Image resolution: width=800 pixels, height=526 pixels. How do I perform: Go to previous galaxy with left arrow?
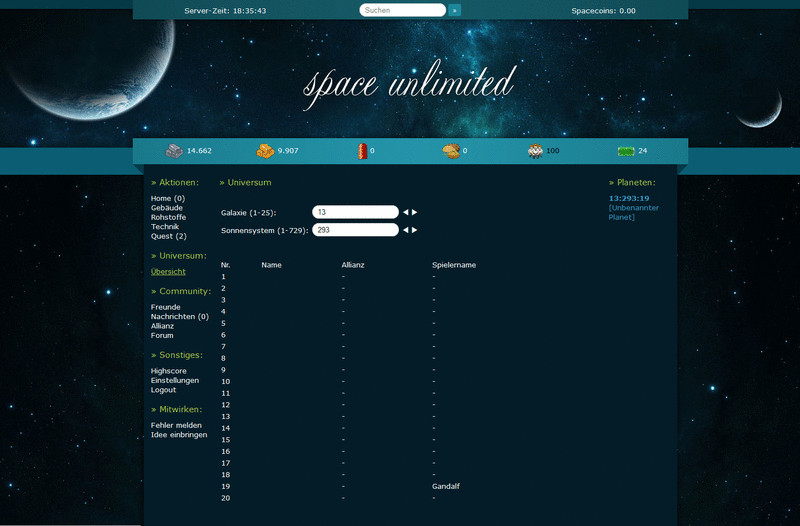click(406, 212)
